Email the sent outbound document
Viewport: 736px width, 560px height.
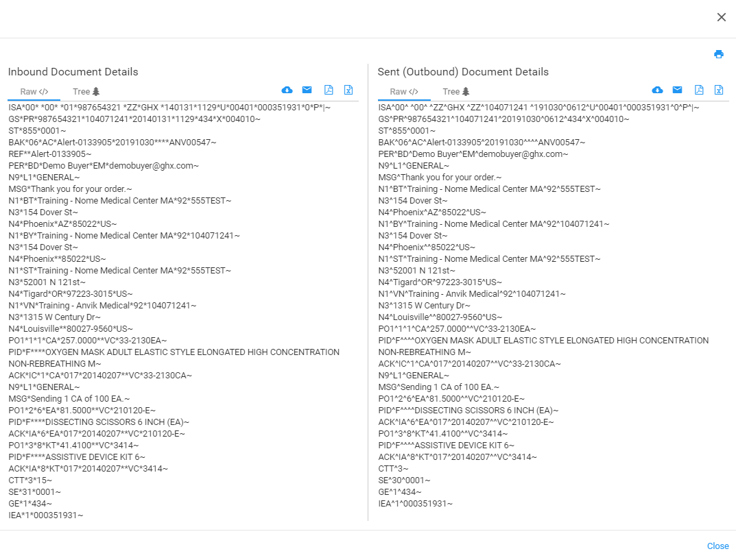pos(677,90)
